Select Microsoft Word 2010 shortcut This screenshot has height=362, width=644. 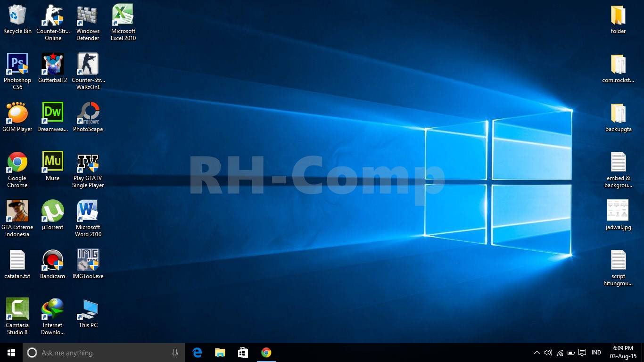88,219
